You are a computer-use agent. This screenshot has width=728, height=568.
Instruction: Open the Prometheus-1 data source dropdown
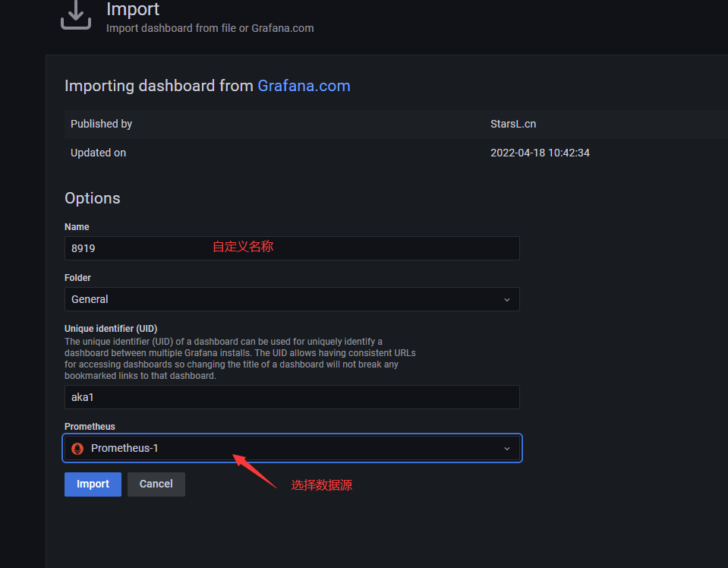pos(292,448)
